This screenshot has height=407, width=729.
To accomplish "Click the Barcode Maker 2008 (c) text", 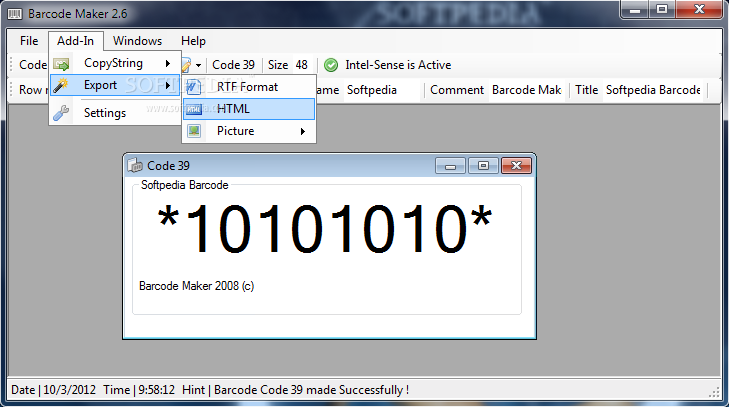I will click(197, 286).
